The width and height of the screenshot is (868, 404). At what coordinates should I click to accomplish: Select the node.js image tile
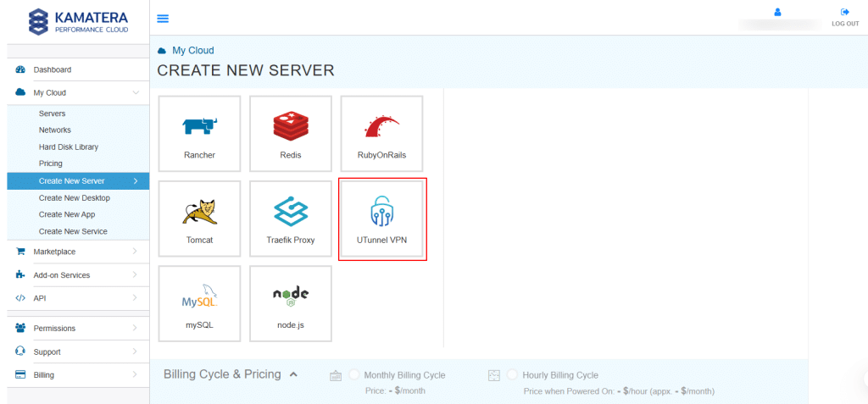(291, 304)
